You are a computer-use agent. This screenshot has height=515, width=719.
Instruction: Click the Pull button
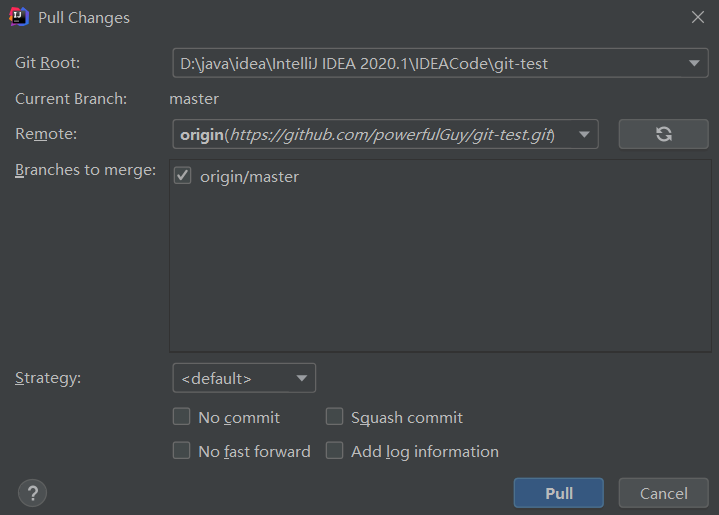click(x=559, y=493)
